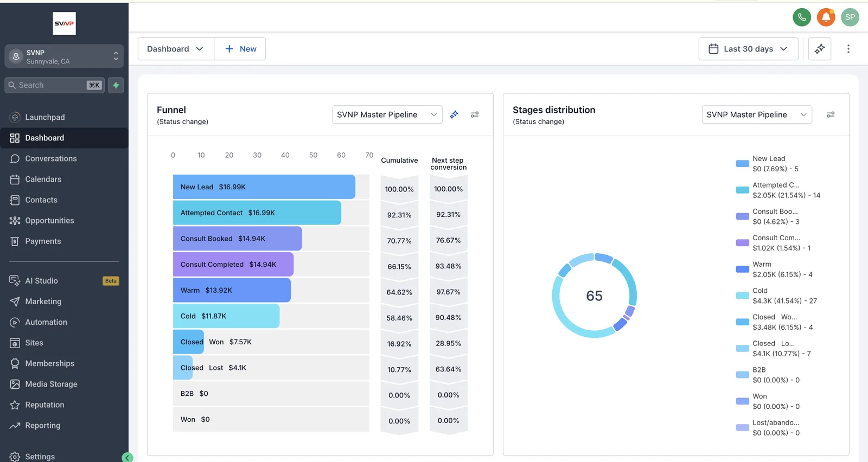Click the Cold legend color swatch
The width and height of the screenshot is (868, 462).
point(742,296)
